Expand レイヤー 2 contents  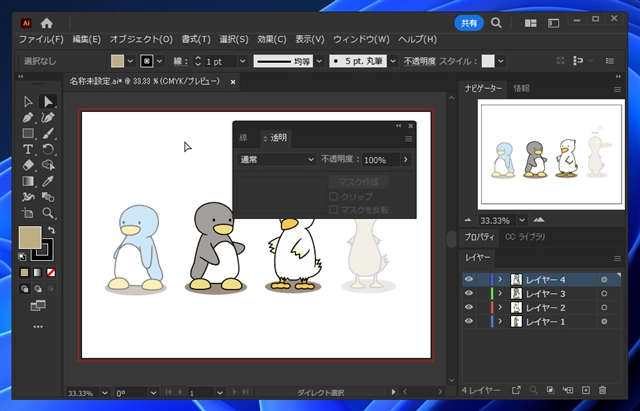tap(500, 307)
